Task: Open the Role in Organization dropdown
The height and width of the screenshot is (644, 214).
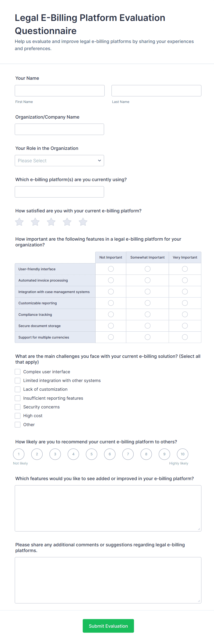Action: click(x=59, y=160)
